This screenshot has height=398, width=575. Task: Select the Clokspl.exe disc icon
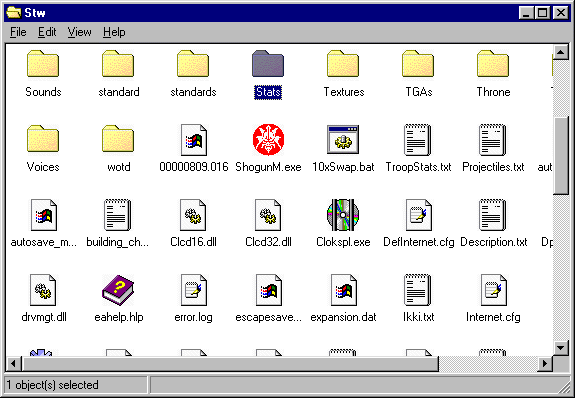[343, 215]
